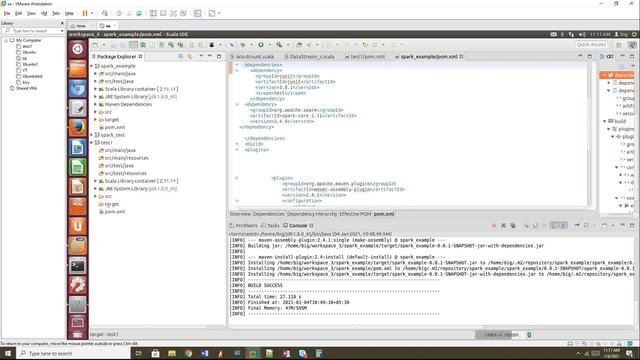Click the VMware Home tab icon
Viewport: 640px width, 360px height.
[73, 26]
